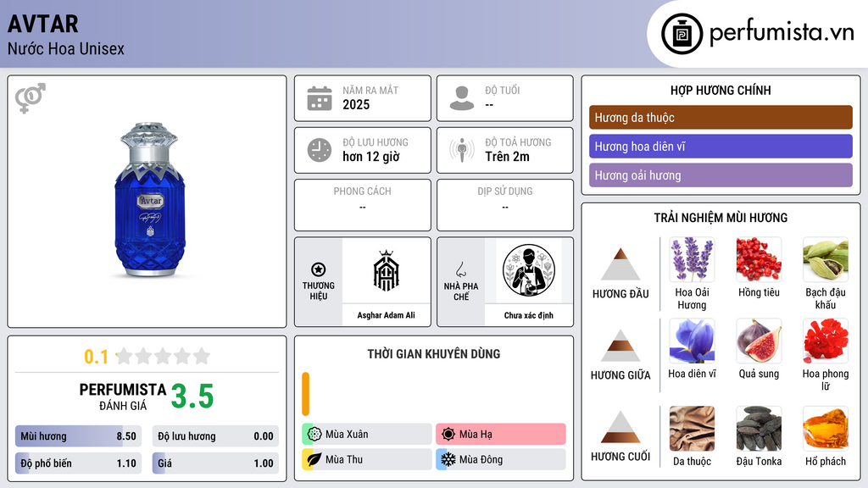Select the Mùa Thu season row
Viewport: 868px width, 488px height.
click(x=367, y=459)
